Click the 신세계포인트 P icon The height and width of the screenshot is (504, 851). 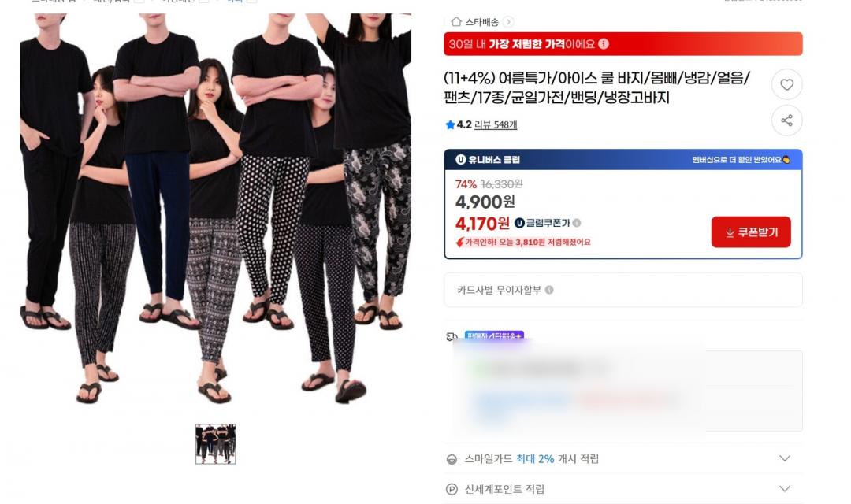click(452, 489)
